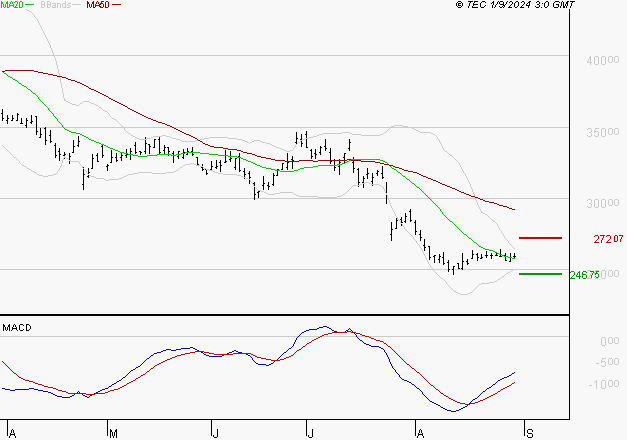Click the red resistance level line
The width and height of the screenshot is (627, 440).
(x=540, y=238)
